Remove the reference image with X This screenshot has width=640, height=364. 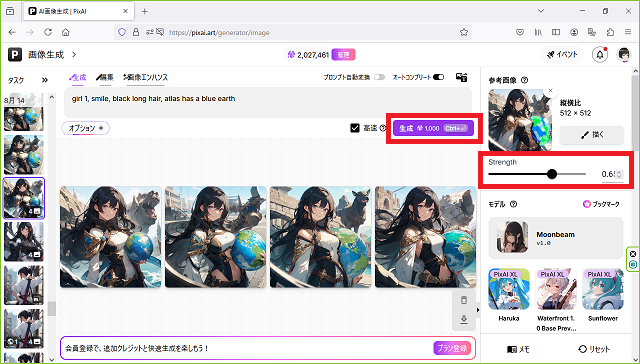tap(550, 91)
